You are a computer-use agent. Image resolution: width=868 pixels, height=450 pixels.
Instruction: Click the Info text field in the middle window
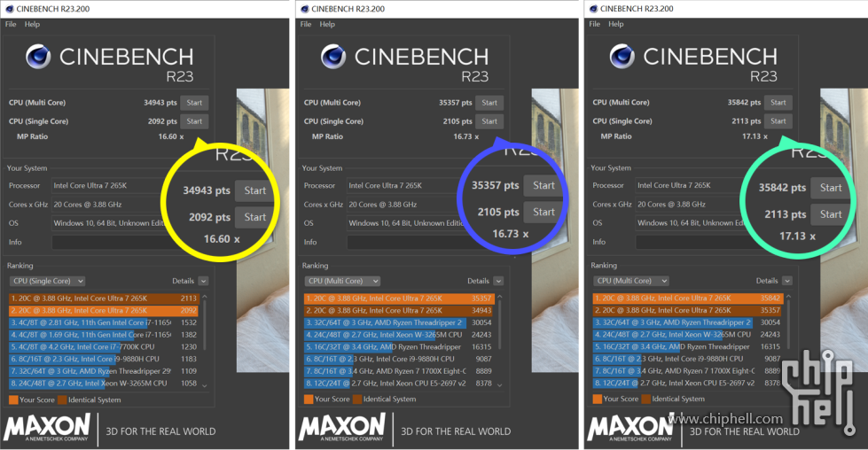click(399, 241)
